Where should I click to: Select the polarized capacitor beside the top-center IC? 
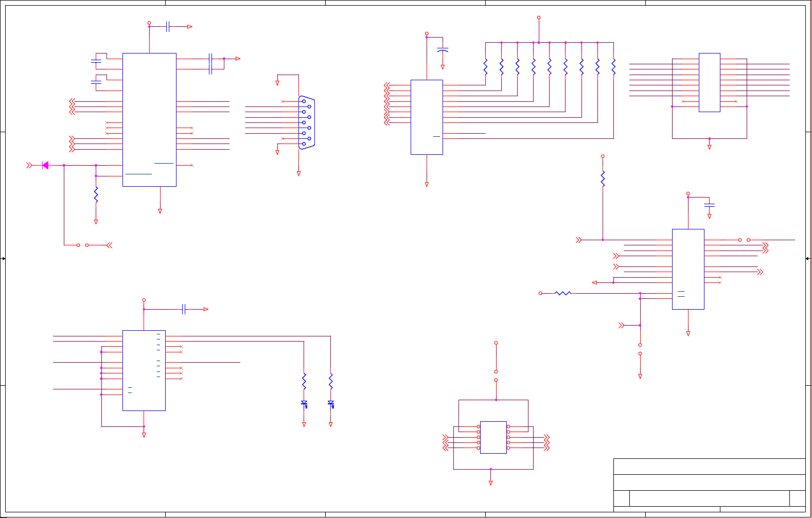443,50
